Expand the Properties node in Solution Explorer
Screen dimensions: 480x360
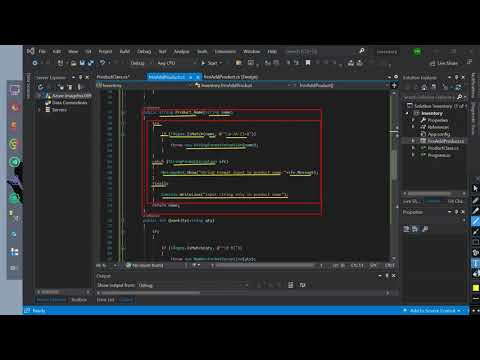pos(414,120)
